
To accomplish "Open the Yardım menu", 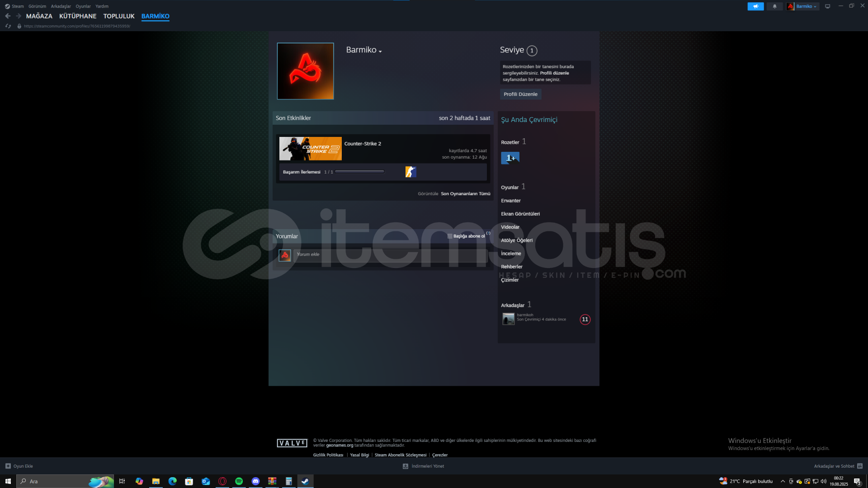I will 102,6.
